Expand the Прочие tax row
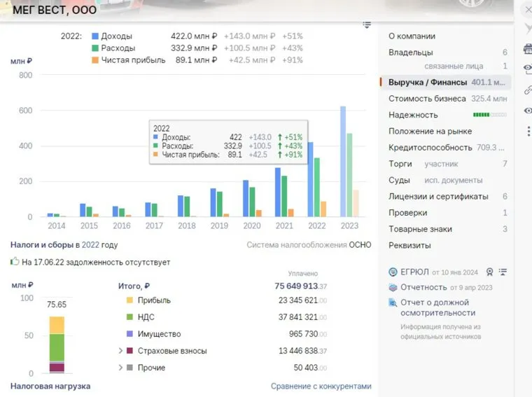 pyautogui.click(x=120, y=368)
